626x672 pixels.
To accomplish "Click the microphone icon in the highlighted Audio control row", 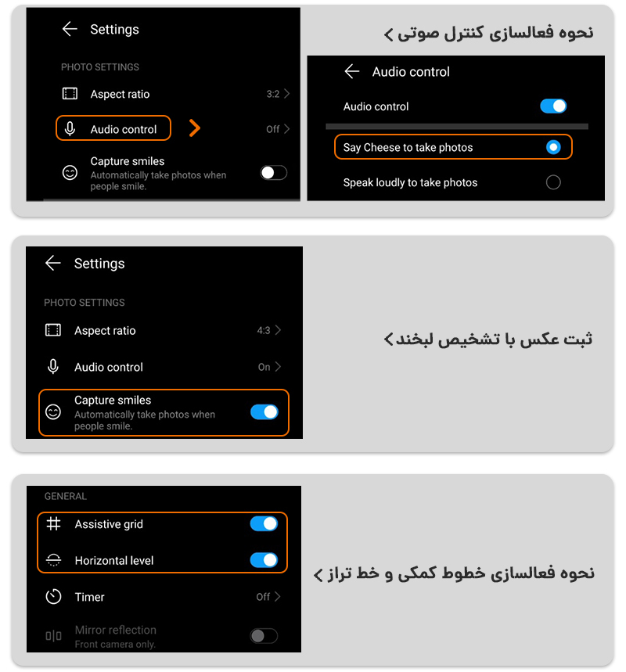I will (x=70, y=128).
